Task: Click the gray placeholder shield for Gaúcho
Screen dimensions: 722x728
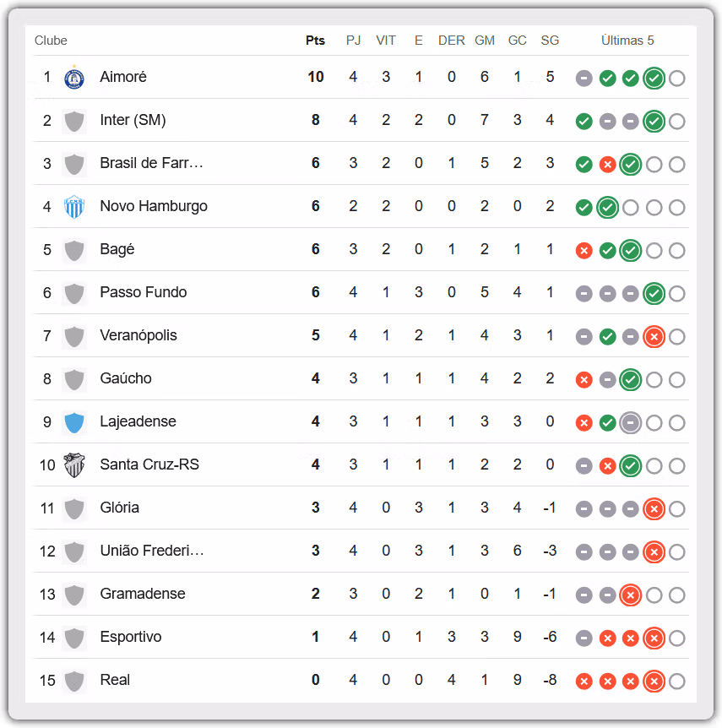Action: pyautogui.click(x=74, y=379)
